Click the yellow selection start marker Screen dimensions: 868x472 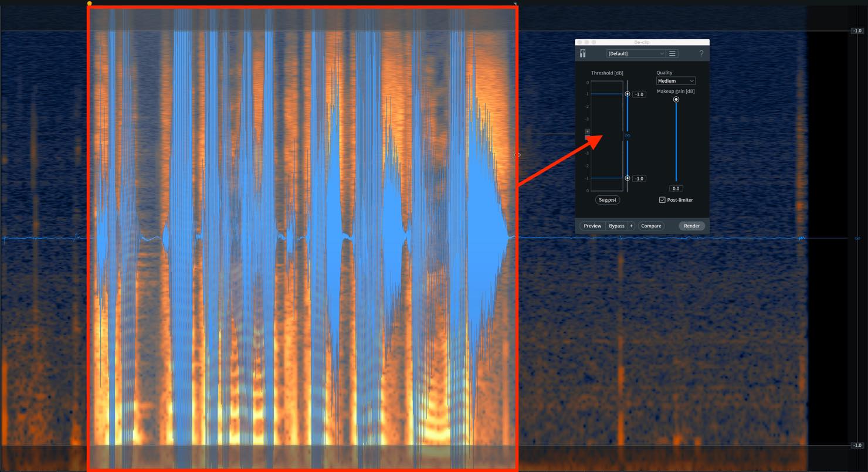(x=89, y=4)
